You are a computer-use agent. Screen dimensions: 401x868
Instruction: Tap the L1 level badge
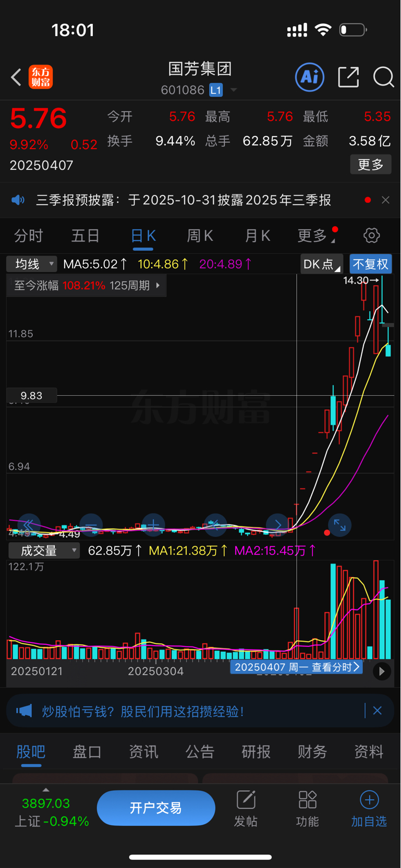216,90
